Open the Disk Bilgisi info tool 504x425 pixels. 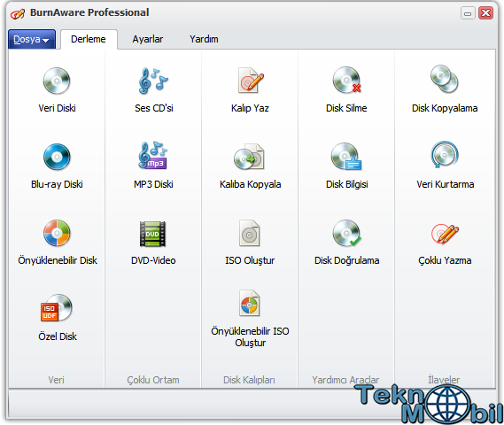pos(347,166)
